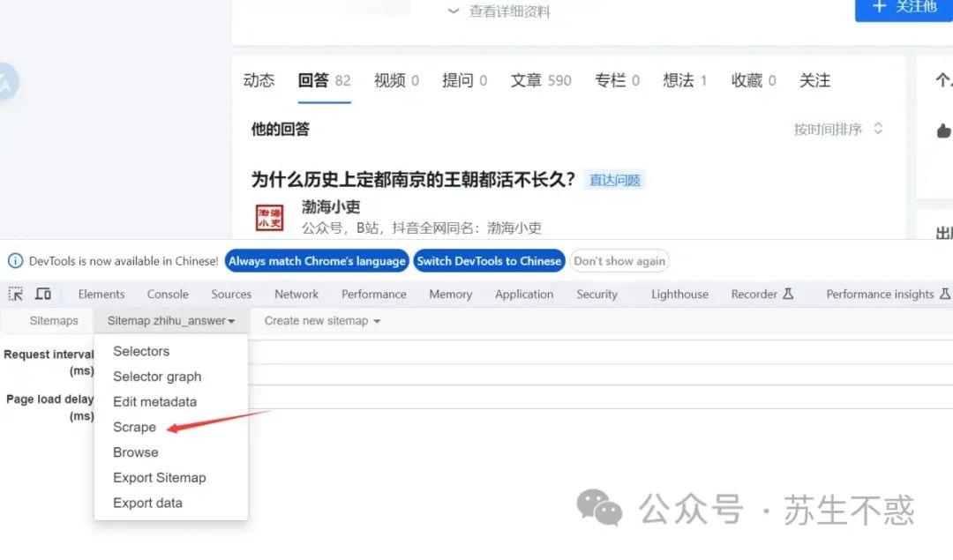953x560 pixels.
Task: Click the flask icon beside Performance insights
Action: click(x=946, y=293)
